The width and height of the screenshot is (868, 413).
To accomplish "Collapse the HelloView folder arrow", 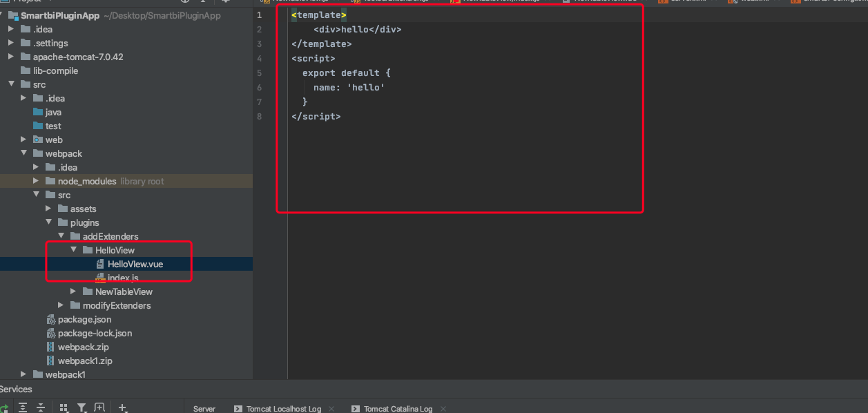I will tap(73, 250).
